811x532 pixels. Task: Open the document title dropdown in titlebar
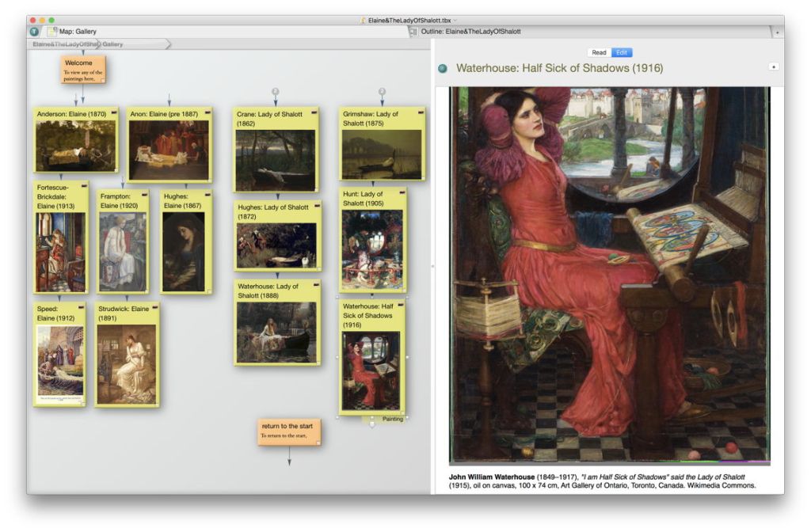click(455, 20)
